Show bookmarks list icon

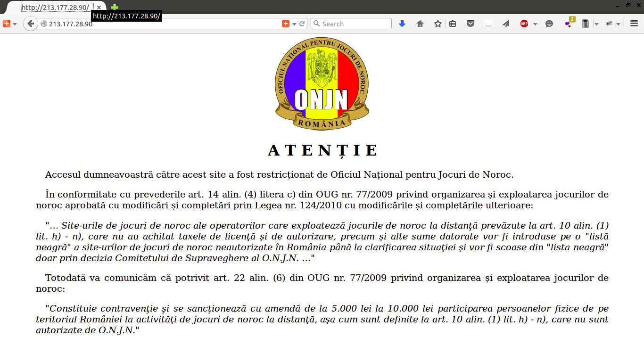[453, 24]
